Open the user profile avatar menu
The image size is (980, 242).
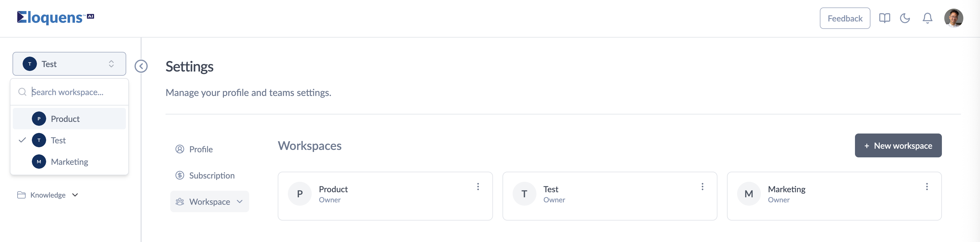(953, 18)
